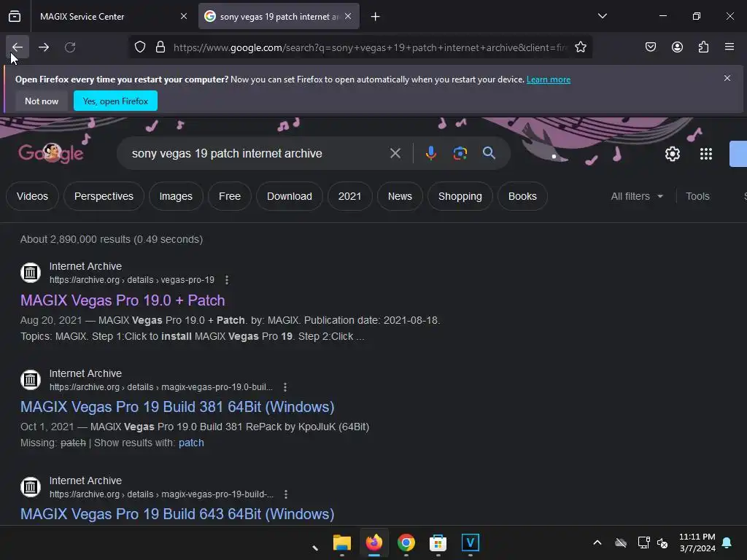Screen dimensions: 747x560
Task: Filter results by Images
Action: tap(176, 196)
